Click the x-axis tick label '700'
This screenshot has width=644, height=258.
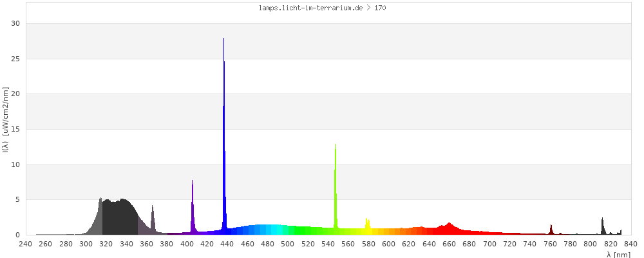489,244
